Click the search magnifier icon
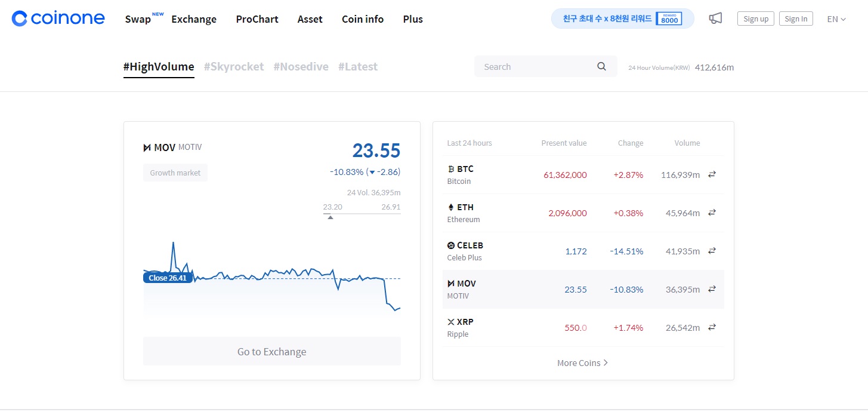 click(x=601, y=66)
